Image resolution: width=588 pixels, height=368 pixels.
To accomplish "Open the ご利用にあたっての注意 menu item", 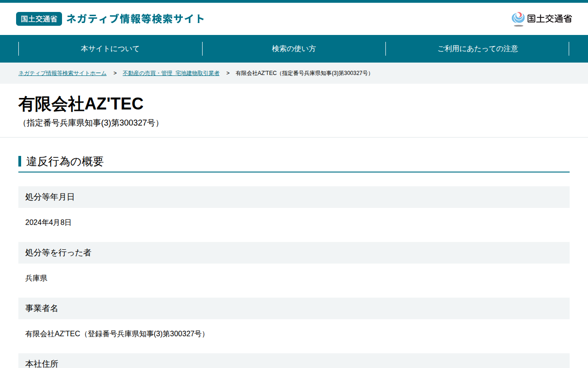I will coord(477,49).
